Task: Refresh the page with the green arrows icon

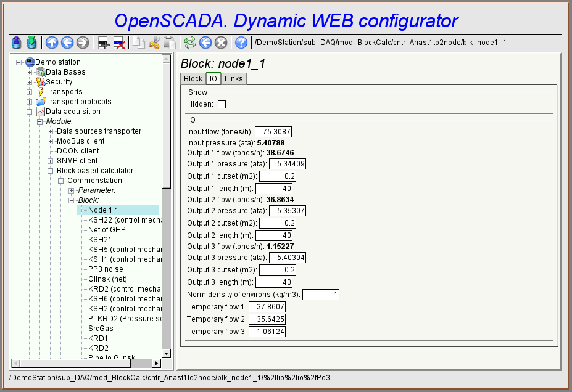Action: [x=189, y=43]
